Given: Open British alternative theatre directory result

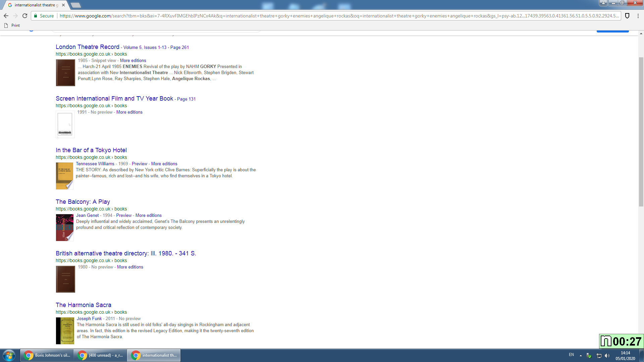Looking at the screenshot, I should click(x=126, y=253).
